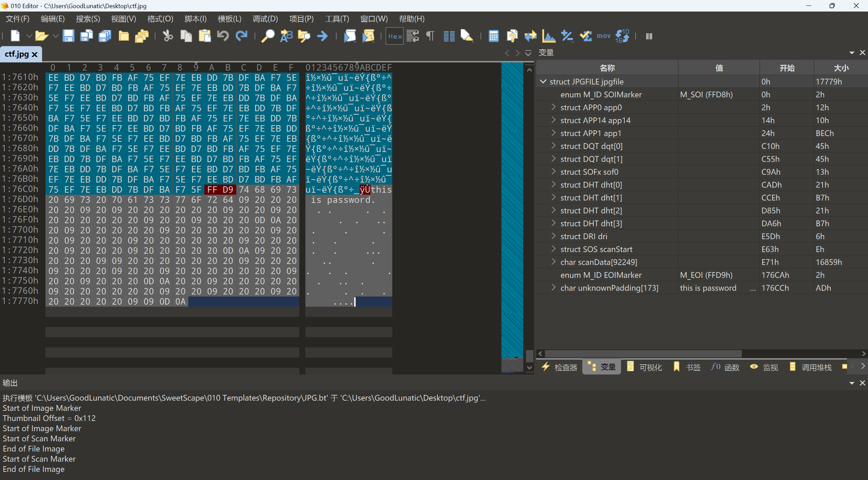
Task: Click the Paste clipboard icon
Action: 205,36
